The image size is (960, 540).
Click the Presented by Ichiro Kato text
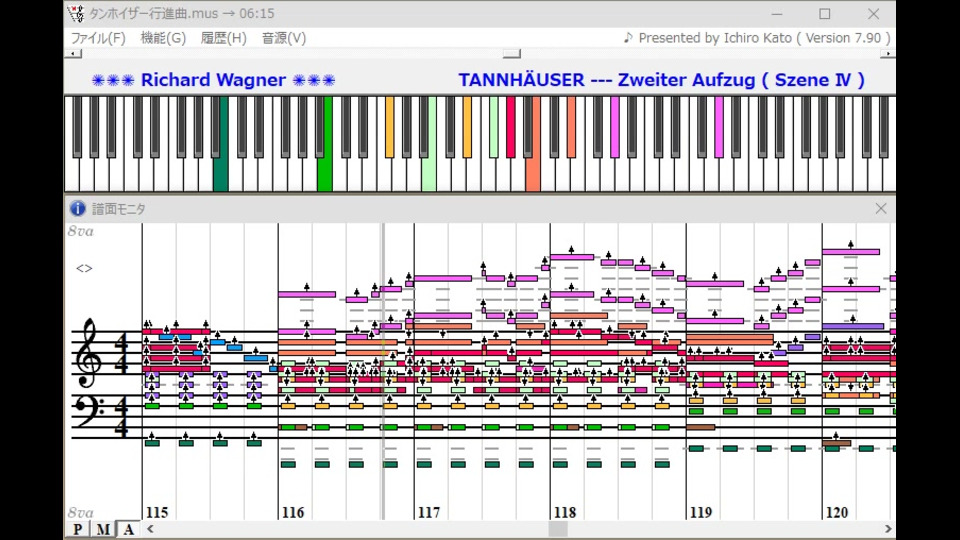click(x=757, y=38)
